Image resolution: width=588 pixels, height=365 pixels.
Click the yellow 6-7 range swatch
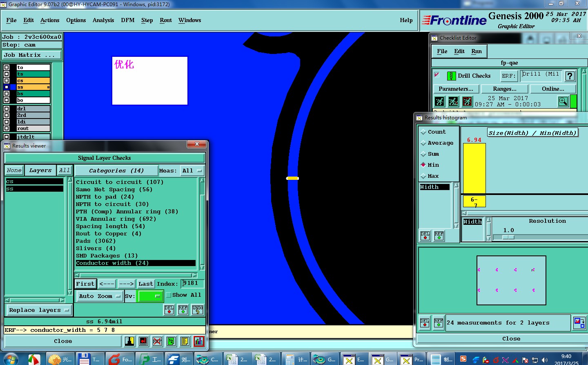pos(474,202)
